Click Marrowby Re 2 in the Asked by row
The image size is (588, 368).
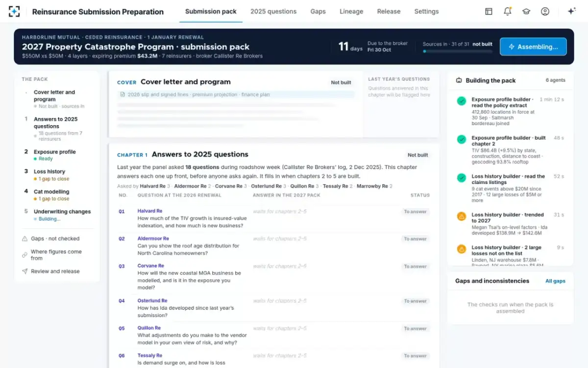coord(374,186)
